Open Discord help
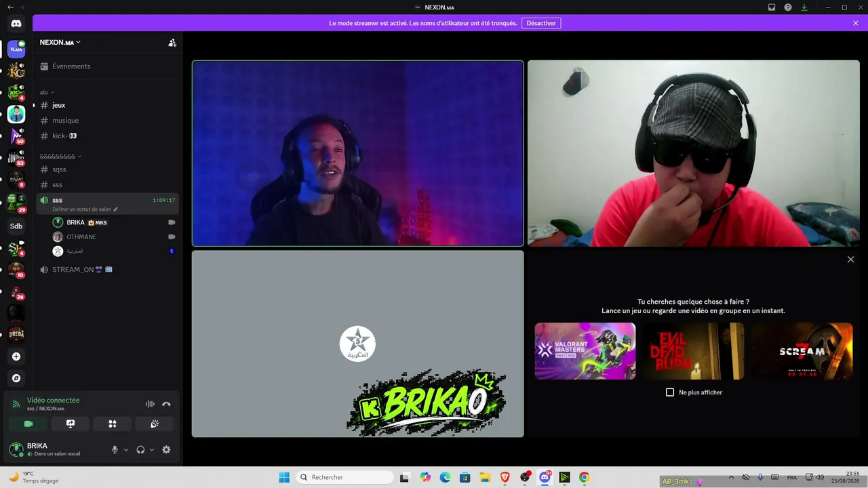The image size is (868, 488). (788, 7)
